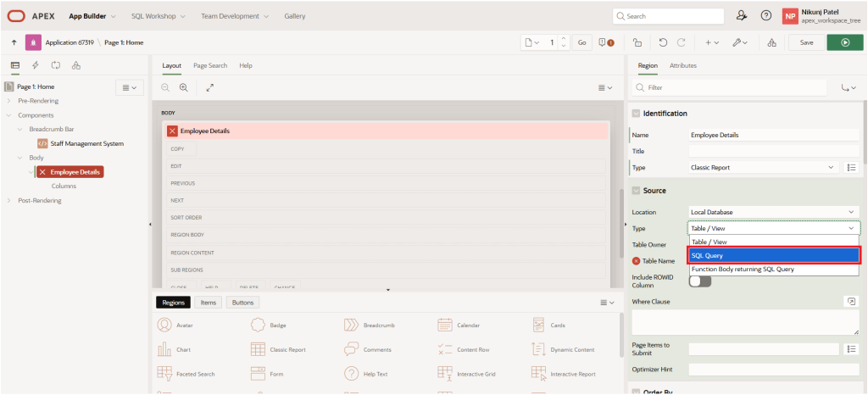Click the Save button
Image resolution: width=868 pixels, height=395 pixels.
(x=806, y=42)
